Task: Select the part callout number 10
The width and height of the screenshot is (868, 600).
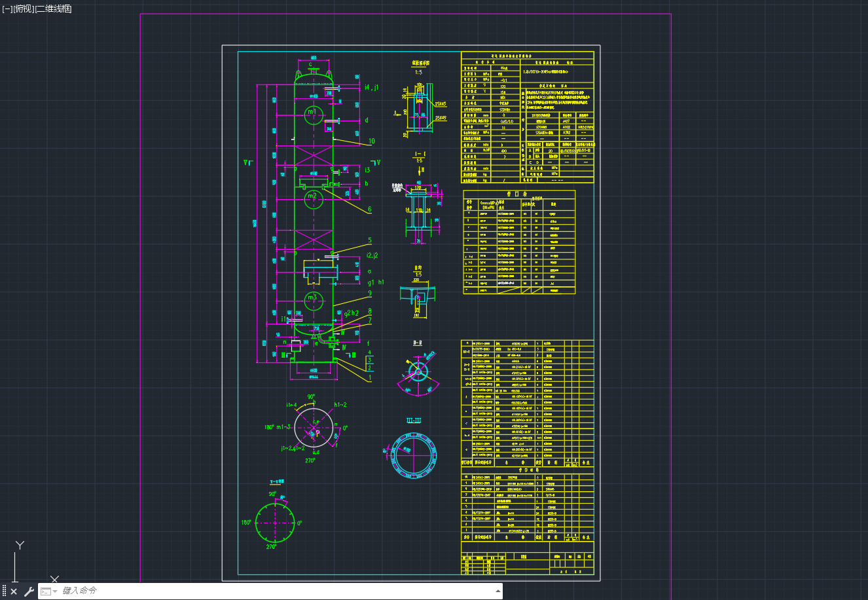Action: (372, 141)
